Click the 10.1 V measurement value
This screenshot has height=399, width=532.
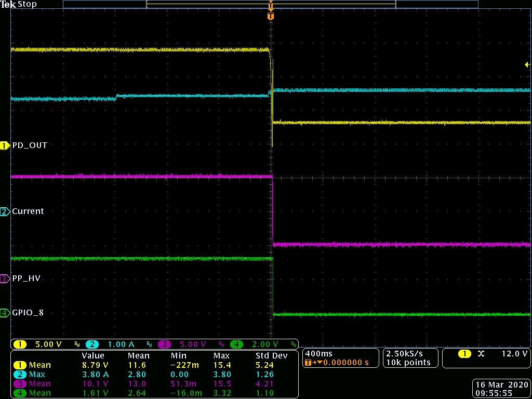96,384
